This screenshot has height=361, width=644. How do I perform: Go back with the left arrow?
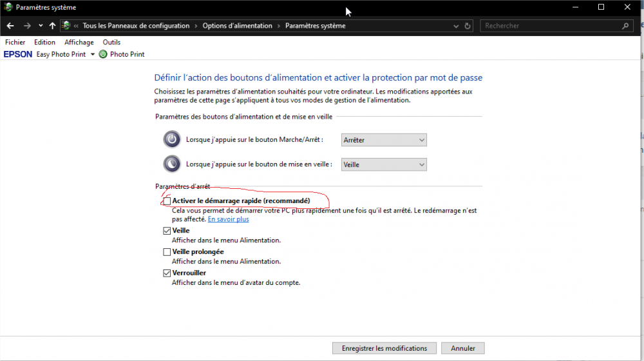pyautogui.click(x=10, y=26)
